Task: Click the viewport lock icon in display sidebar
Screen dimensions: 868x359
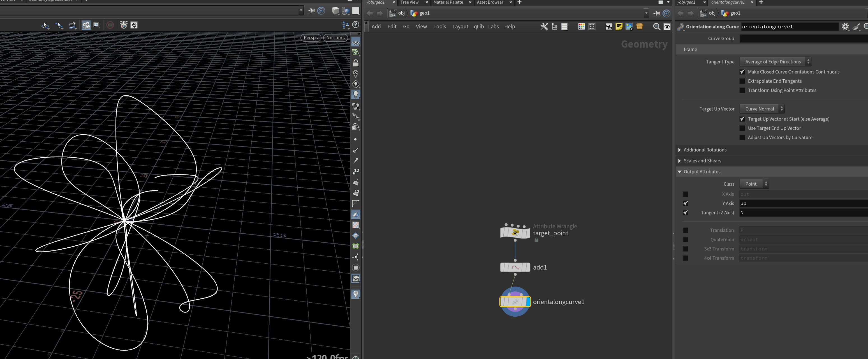Action: point(355,63)
